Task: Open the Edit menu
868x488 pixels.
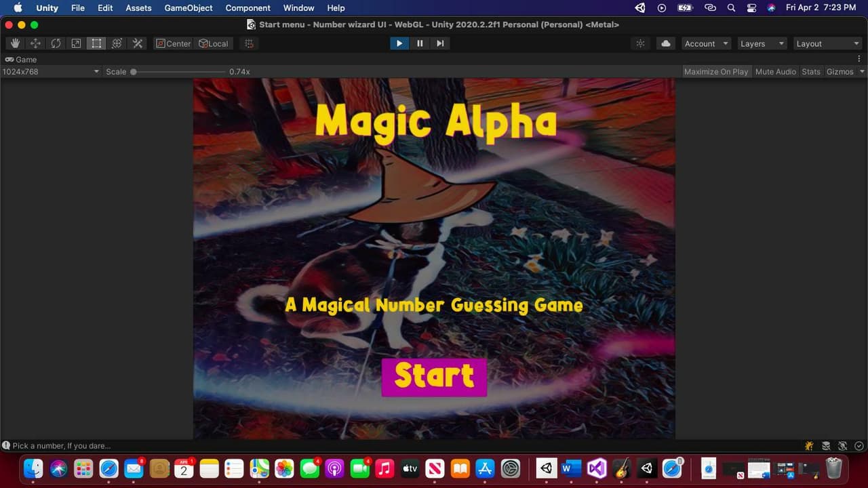Action: click(x=105, y=8)
